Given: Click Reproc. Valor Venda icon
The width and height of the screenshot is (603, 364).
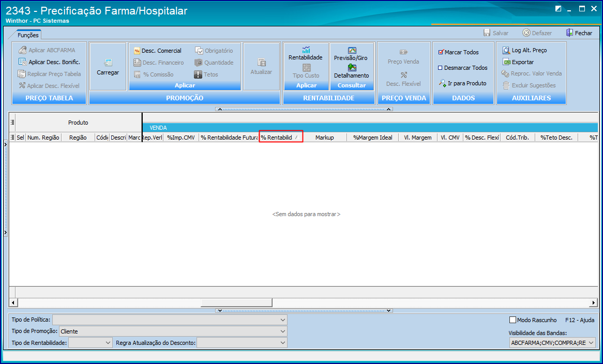Looking at the screenshot, I should (x=505, y=73).
